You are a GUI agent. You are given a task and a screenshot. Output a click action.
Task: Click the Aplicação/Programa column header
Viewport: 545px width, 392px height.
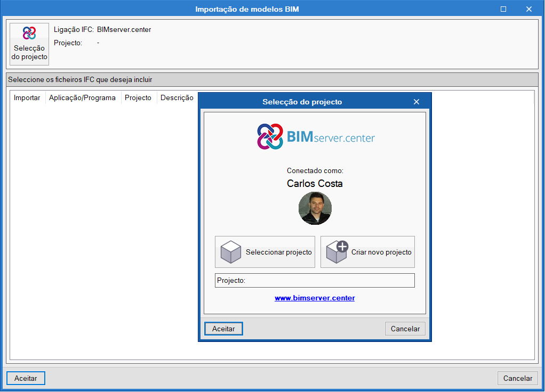pyautogui.click(x=82, y=98)
